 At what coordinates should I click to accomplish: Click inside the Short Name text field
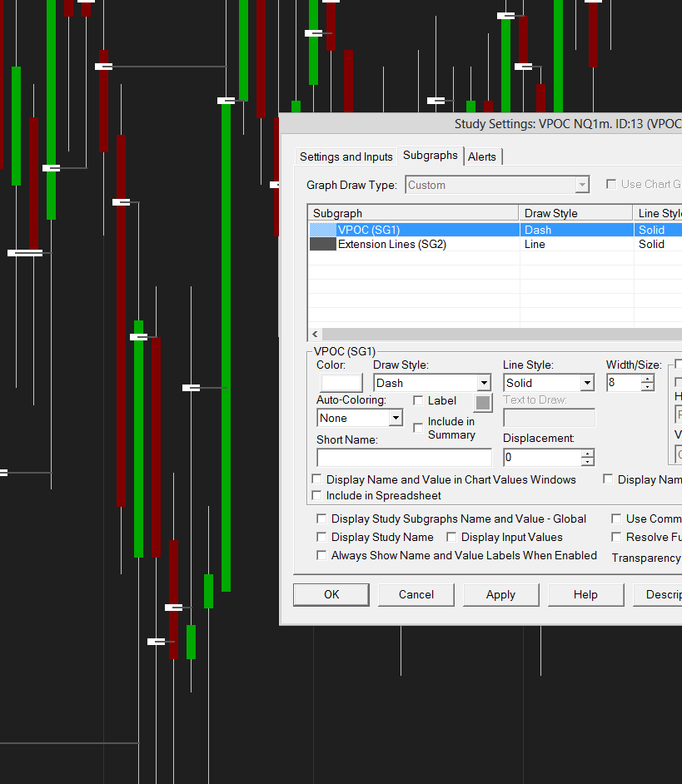pyautogui.click(x=404, y=458)
